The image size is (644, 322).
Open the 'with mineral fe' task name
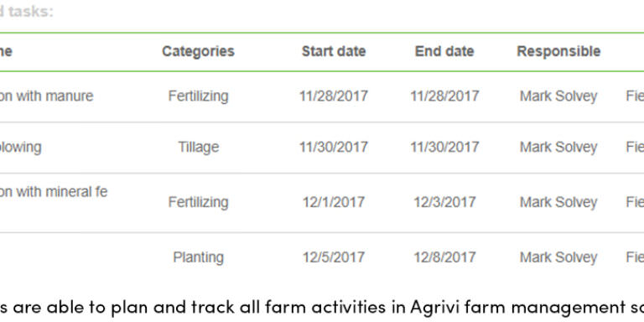pyautogui.click(x=54, y=192)
